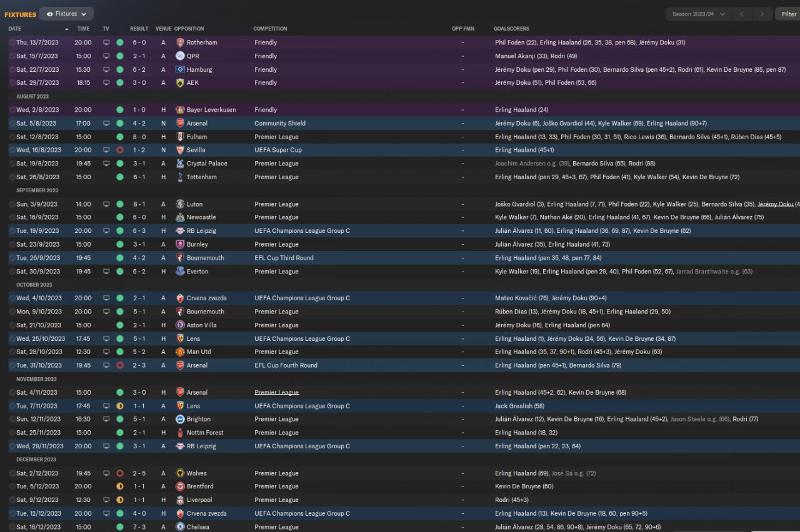The width and height of the screenshot is (800, 532).
Task: Click the Burnley club badge
Action: pyautogui.click(x=180, y=244)
